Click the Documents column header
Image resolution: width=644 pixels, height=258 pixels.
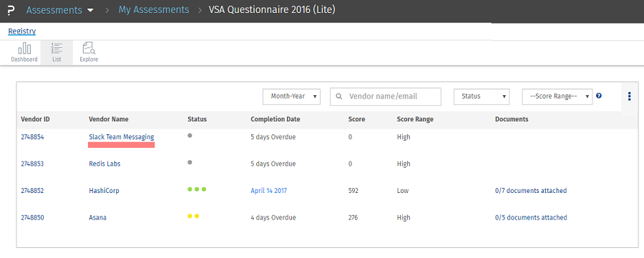512,119
